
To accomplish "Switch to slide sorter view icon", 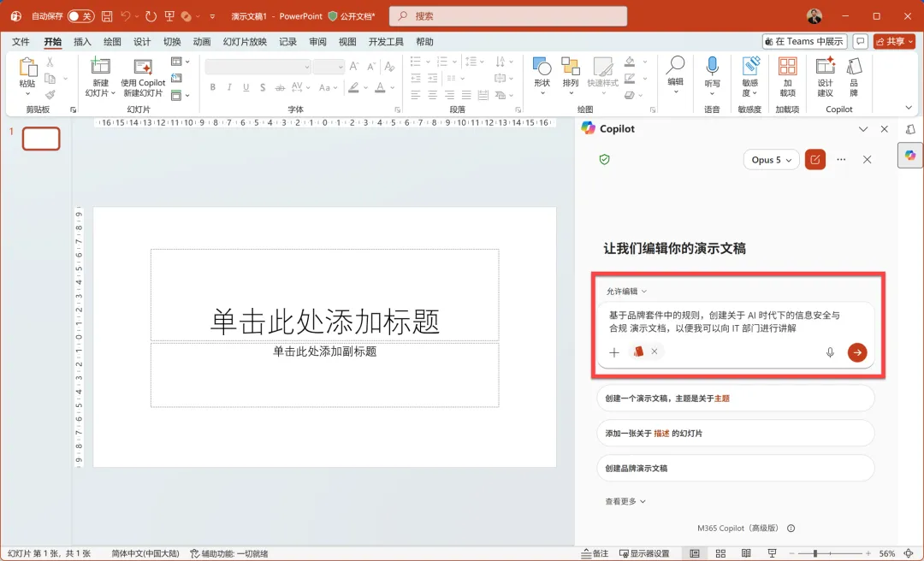I will point(720,553).
